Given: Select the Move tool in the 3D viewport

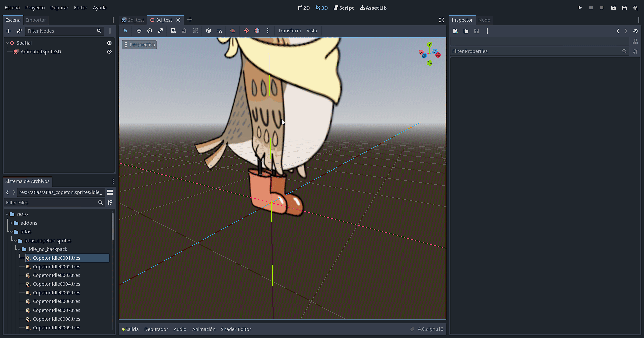Looking at the screenshot, I should pyautogui.click(x=139, y=31).
